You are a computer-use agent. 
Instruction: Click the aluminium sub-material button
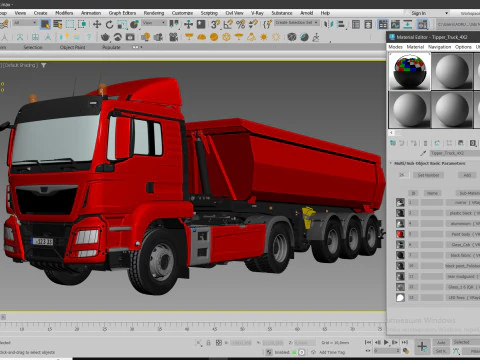coord(463,223)
